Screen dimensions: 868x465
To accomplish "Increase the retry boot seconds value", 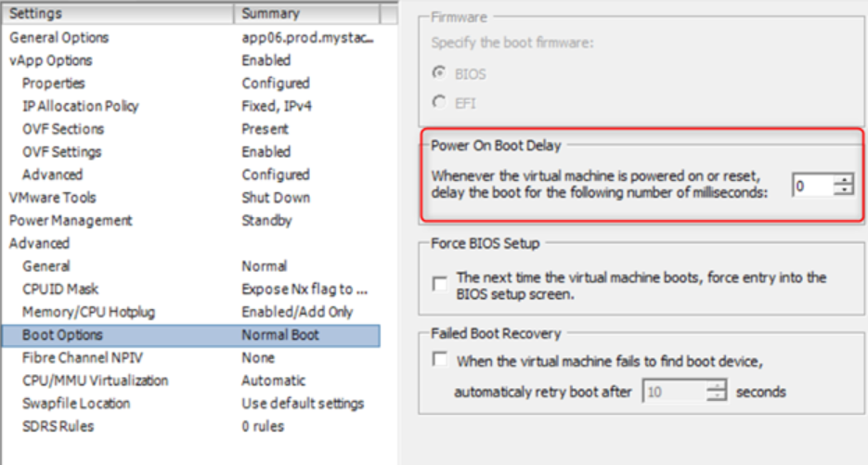I will 716,386.
